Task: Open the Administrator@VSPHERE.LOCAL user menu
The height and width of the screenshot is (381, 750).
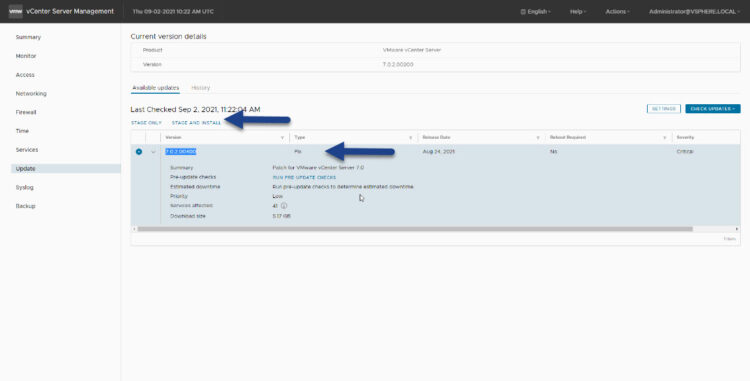Action: point(694,11)
